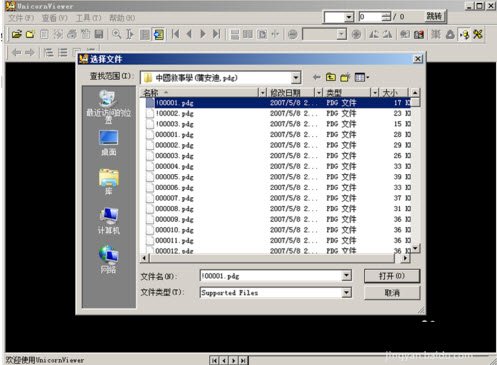Image resolution: width=497 pixels, height=365 pixels.
Task: Rotate page right using toolbar icon
Action: point(387,34)
